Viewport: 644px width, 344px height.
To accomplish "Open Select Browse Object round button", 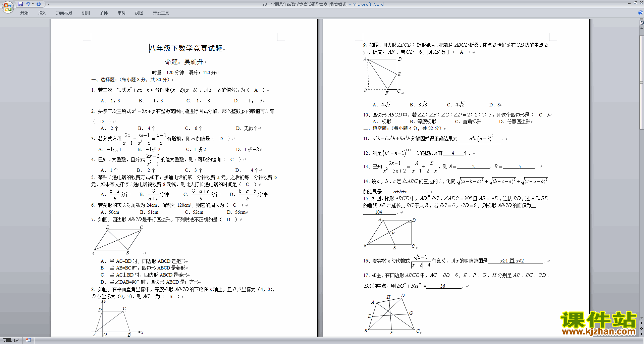I will point(642,329).
